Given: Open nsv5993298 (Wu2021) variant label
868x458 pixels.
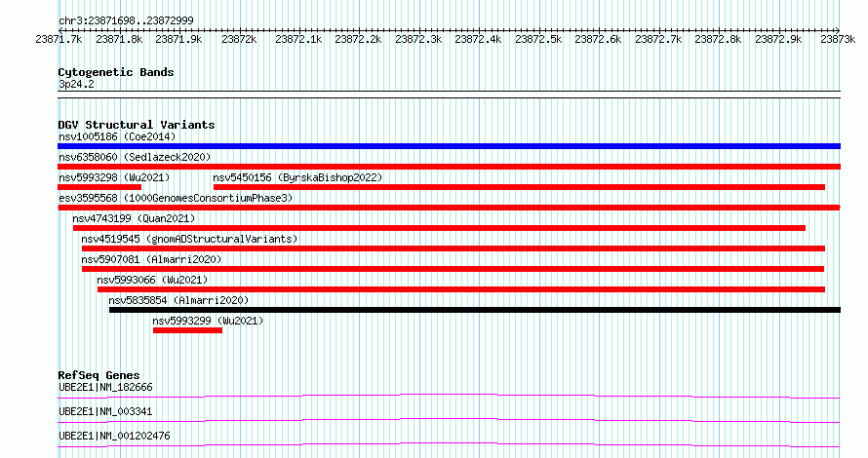Looking at the screenshot, I should pyautogui.click(x=114, y=177).
